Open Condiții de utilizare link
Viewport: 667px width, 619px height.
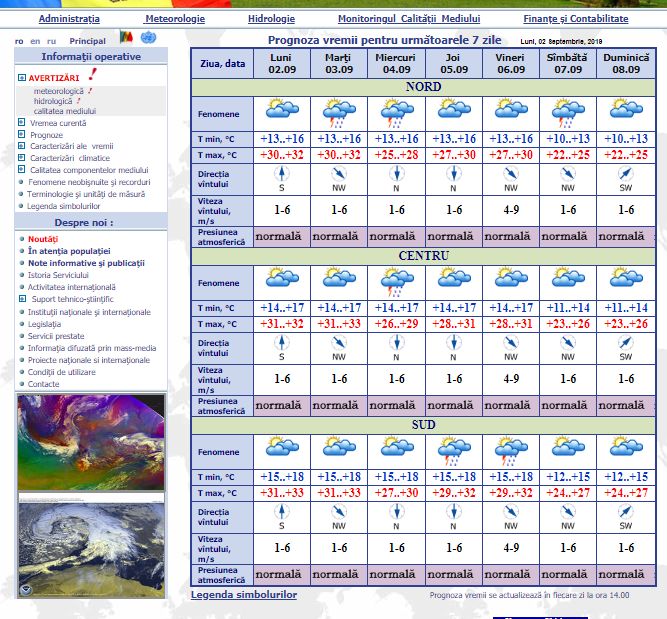[x=62, y=372]
